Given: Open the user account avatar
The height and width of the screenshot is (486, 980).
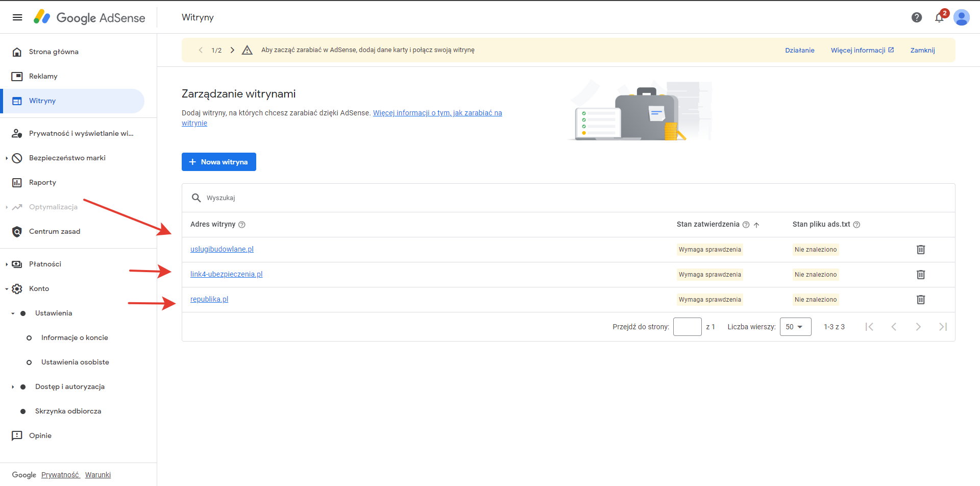Looking at the screenshot, I should click(x=962, y=17).
